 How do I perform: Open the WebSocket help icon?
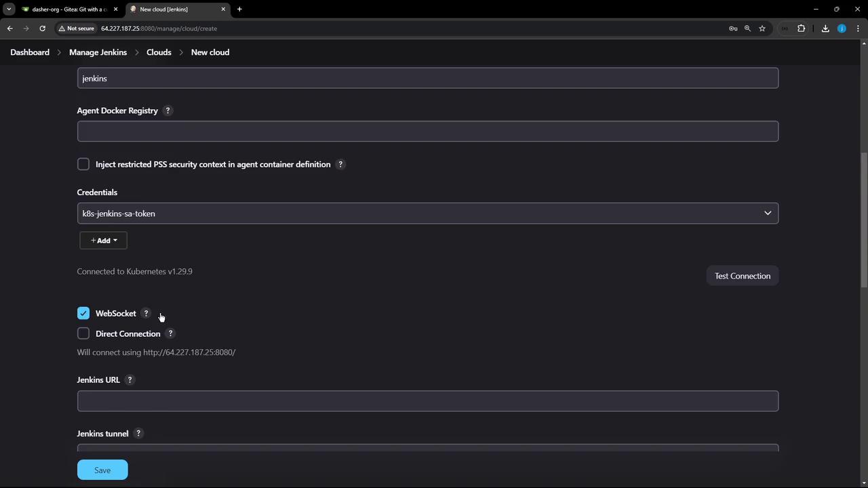[146, 313]
